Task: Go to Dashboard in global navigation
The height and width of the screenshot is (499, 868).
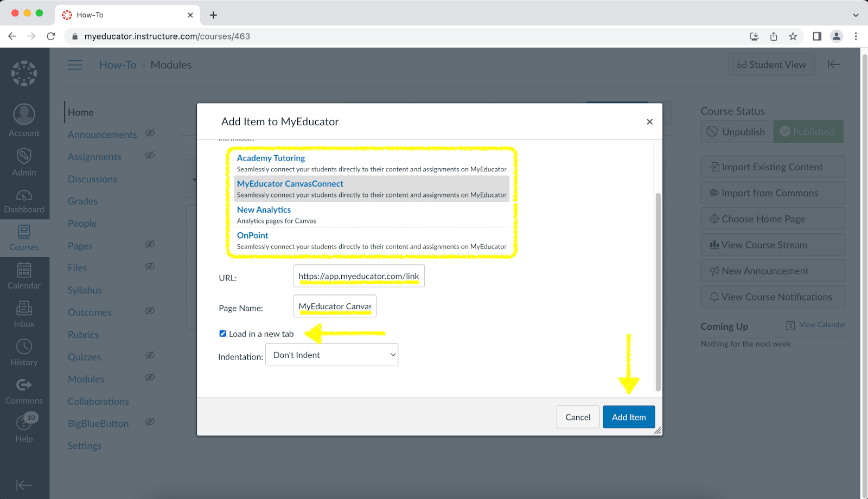Action: point(24,201)
